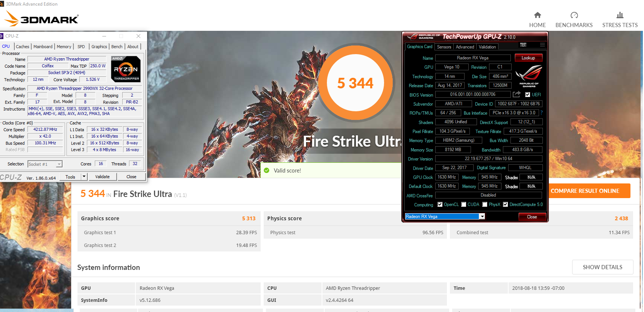Click the AMD CrossFire Disabled field
This screenshot has height=312, width=644.
click(488, 195)
